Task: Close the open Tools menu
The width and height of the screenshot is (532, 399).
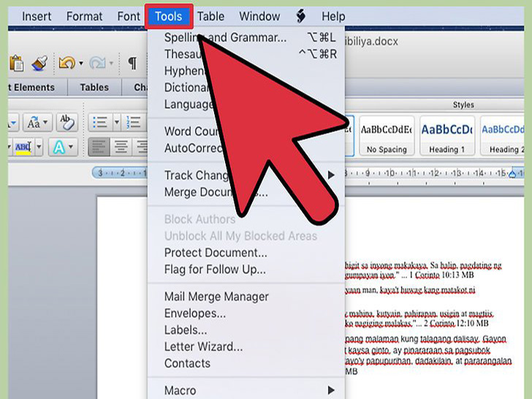Action: [x=169, y=16]
